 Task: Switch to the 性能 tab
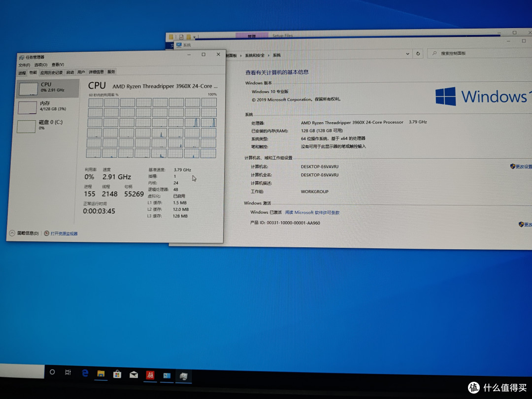[x=33, y=72]
